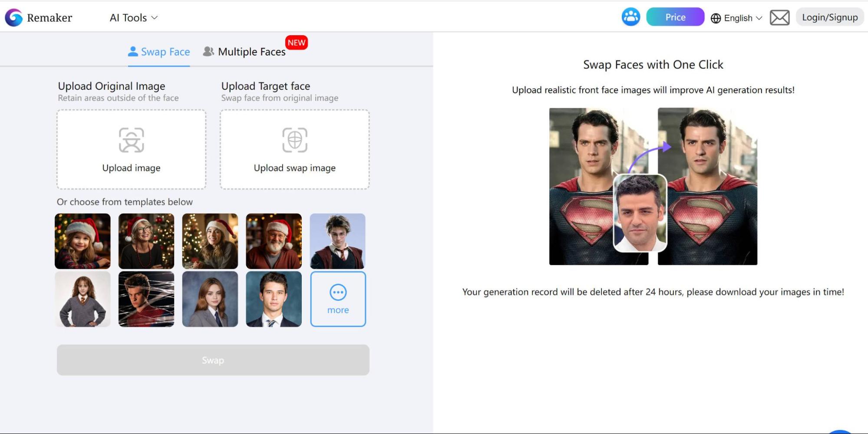Click the globe language icon
This screenshot has width=868, height=434.
pyautogui.click(x=716, y=18)
